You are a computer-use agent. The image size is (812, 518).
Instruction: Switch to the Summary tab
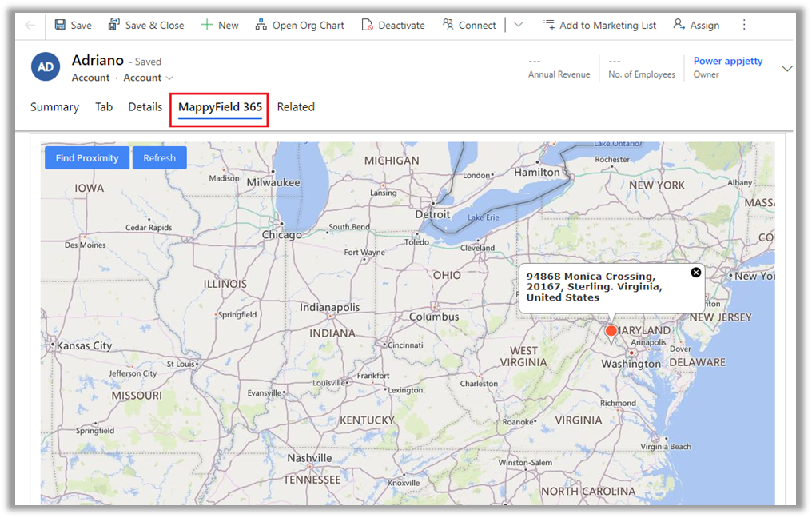pyautogui.click(x=54, y=107)
